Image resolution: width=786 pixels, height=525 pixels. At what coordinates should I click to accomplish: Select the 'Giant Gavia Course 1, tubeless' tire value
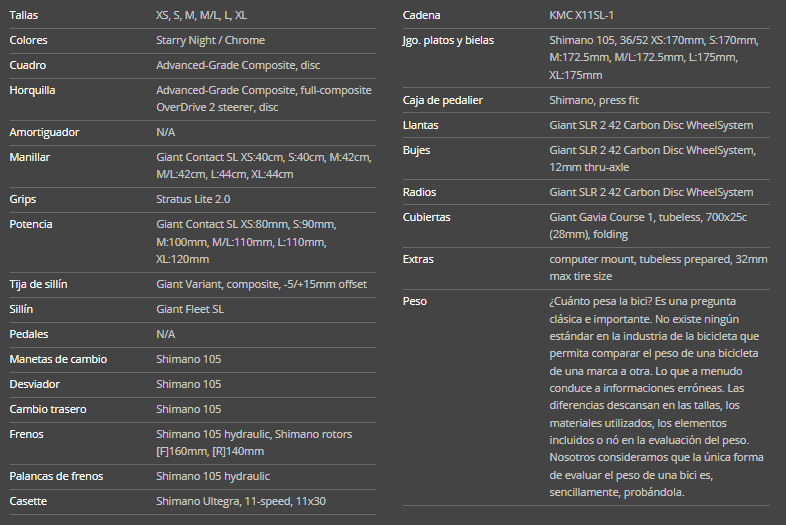648,226
